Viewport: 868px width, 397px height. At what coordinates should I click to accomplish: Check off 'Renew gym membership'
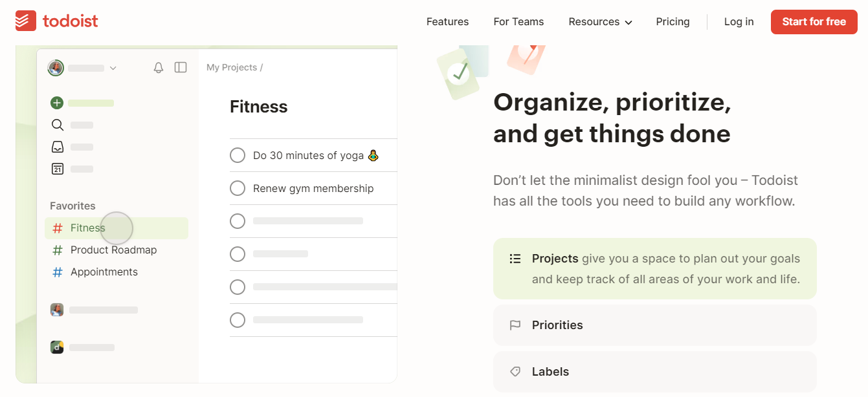238,188
